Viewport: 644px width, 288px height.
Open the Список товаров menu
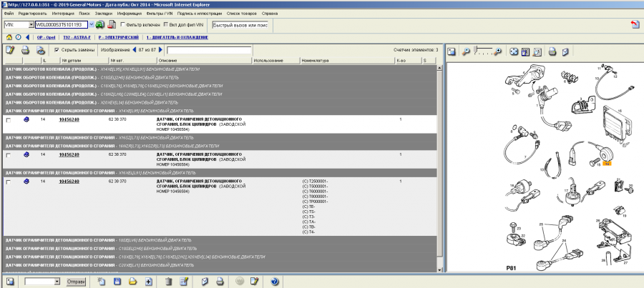click(242, 14)
